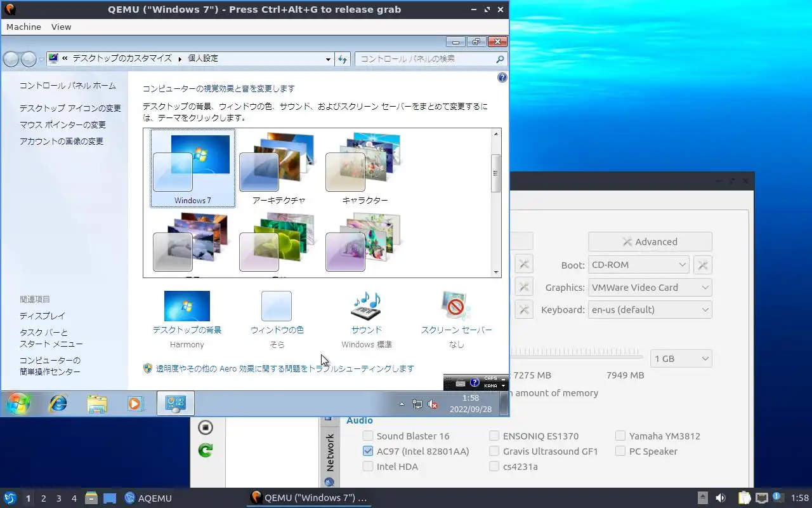Click the AQEMU stop VM icon

pyautogui.click(x=206, y=427)
